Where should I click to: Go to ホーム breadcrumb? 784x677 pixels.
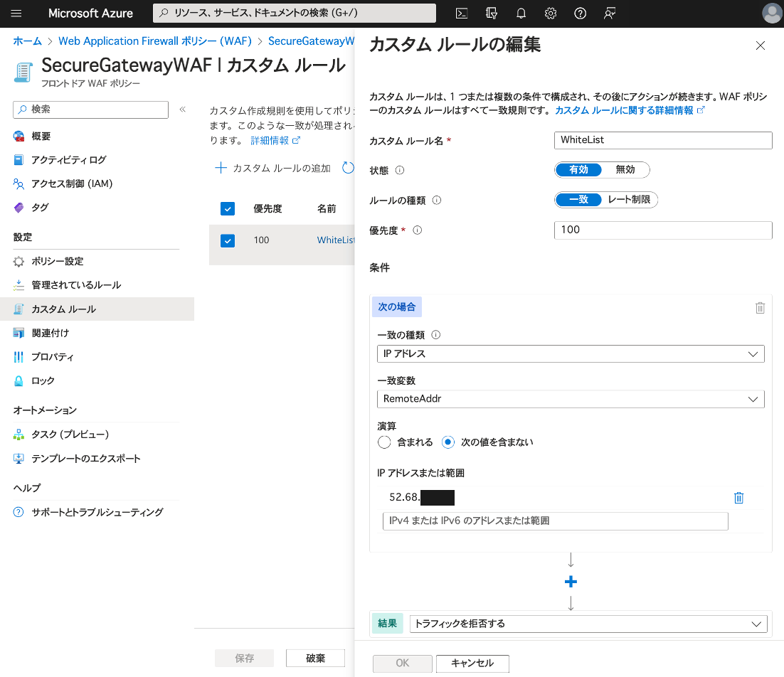[x=28, y=41]
